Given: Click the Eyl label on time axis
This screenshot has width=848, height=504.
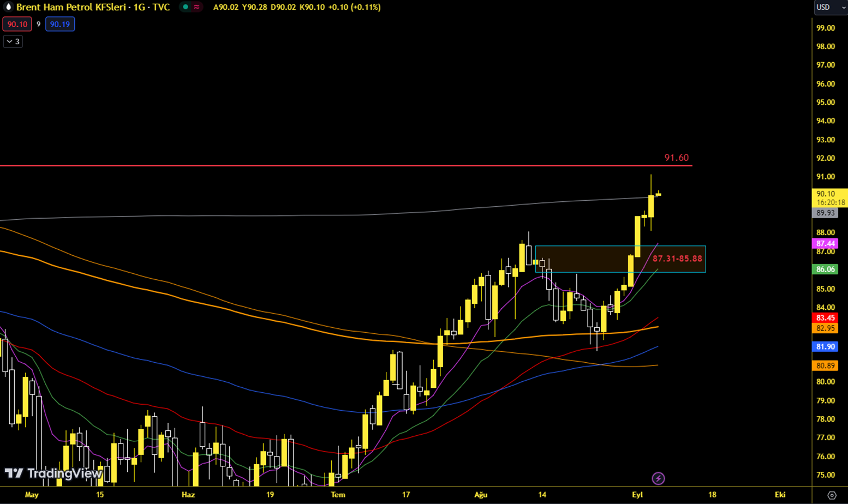Looking at the screenshot, I should pyautogui.click(x=637, y=495).
